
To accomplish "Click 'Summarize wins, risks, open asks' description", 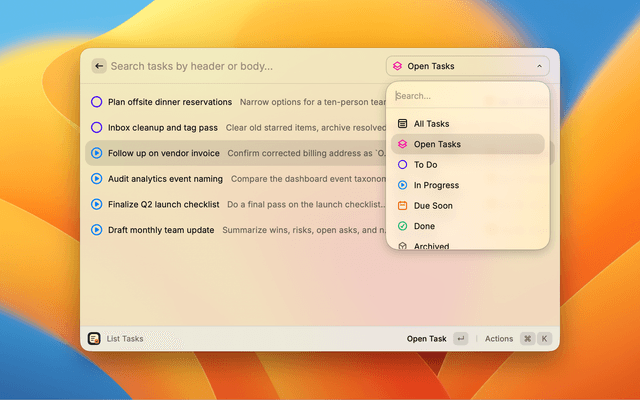I will 304,230.
